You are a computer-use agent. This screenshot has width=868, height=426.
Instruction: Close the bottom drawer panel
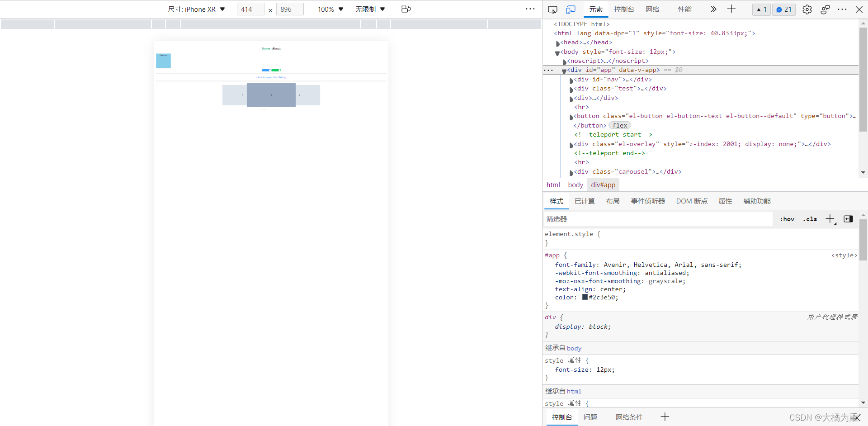(857, 417)
